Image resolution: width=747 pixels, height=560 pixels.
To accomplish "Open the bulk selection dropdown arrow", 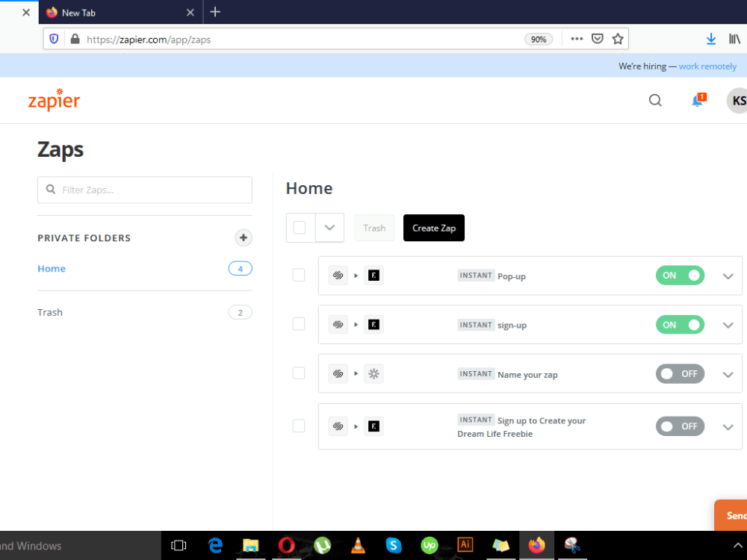I will pos(329,228).
